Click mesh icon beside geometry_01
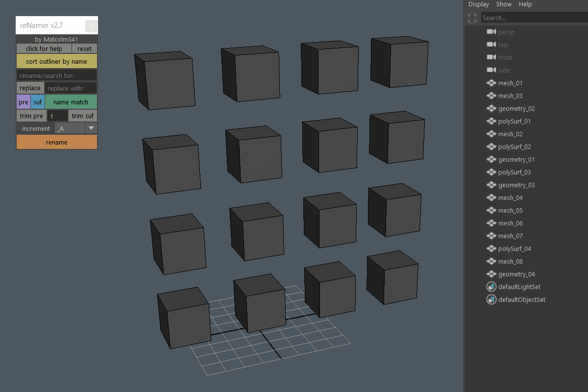This screenshot has width=588, height=392. tap(491, 159)
